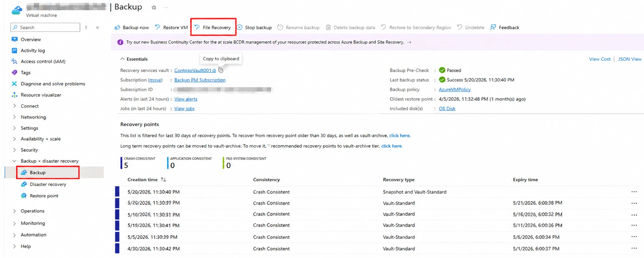
Task: Open the AzureVMPolicy link
Action: [454, 89]
